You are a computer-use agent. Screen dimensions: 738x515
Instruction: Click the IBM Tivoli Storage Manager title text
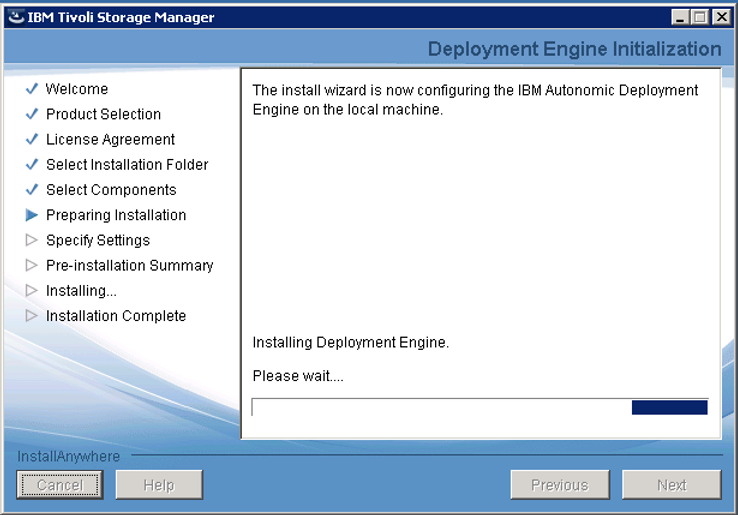point(121,17)
